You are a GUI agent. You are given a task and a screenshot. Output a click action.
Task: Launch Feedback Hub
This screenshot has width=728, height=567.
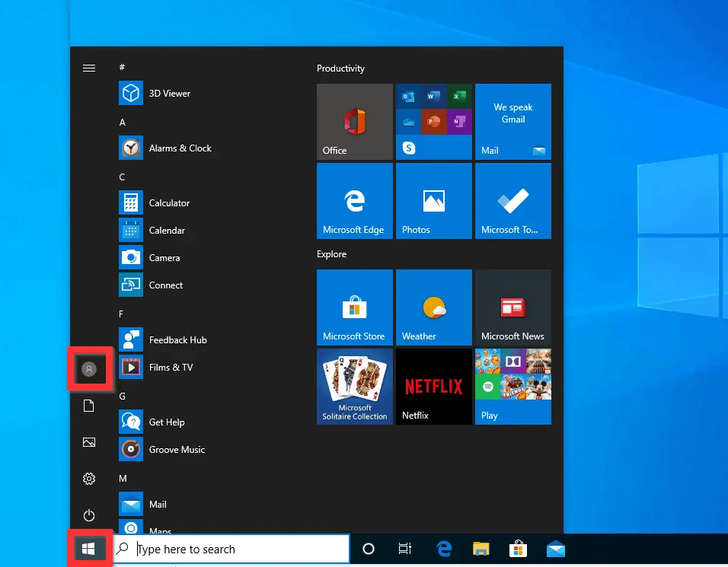(x=179, y=339)
